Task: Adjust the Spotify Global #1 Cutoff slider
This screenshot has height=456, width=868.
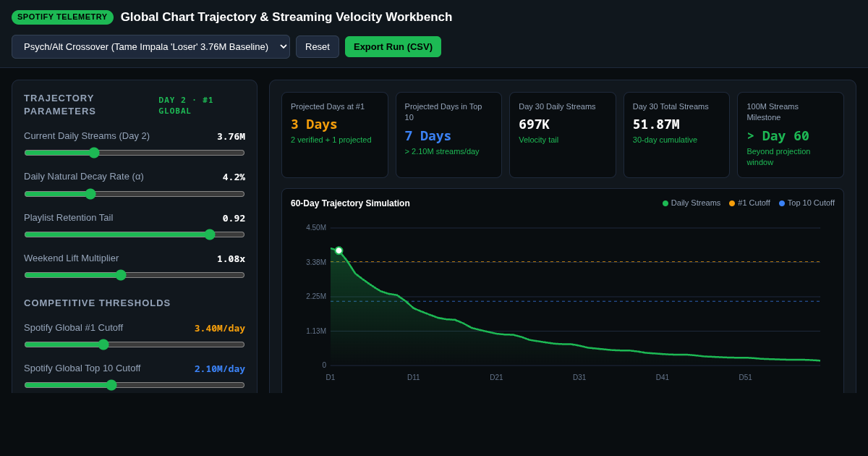Action: point(135,345)
